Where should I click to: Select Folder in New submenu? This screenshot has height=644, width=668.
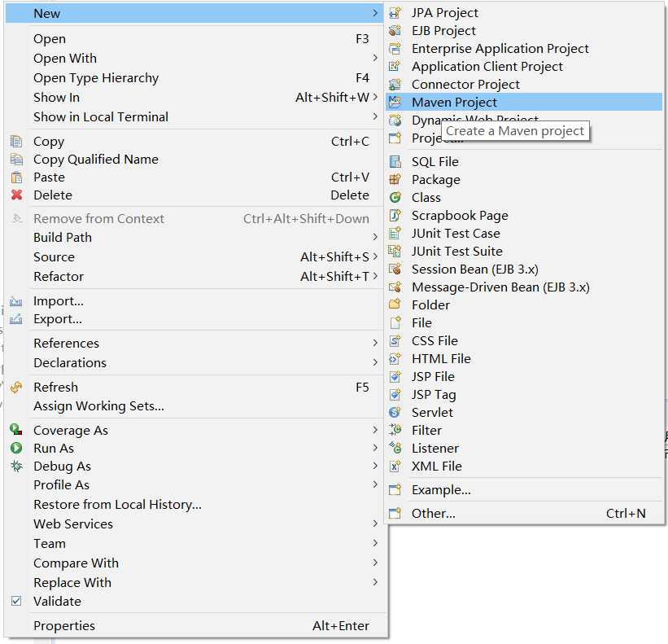524,305
